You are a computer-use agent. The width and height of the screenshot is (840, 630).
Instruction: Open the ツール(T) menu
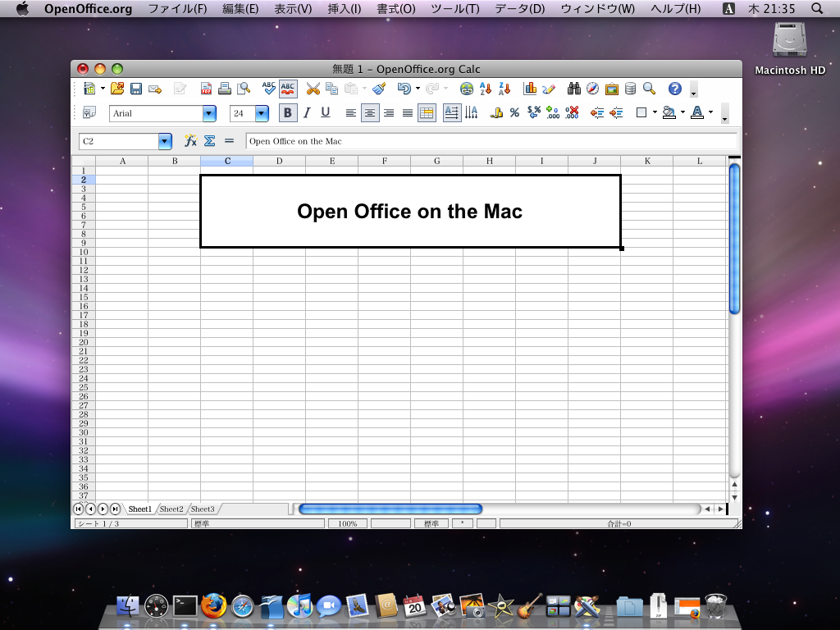pos(455,8)
